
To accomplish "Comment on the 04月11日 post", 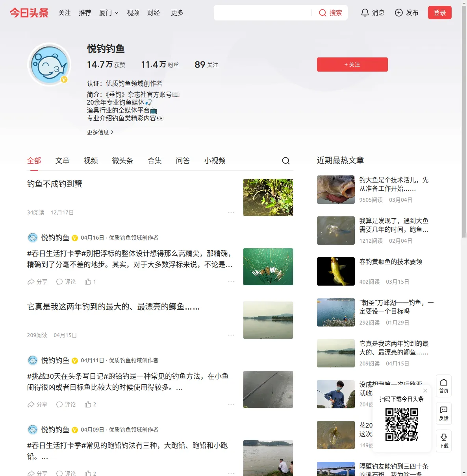I will click(66, 404).
